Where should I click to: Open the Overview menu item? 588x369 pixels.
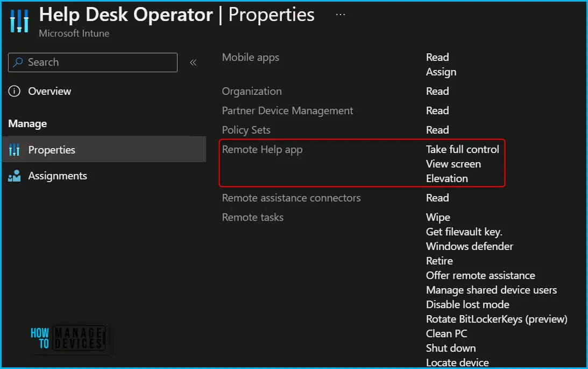pos(49,91)
